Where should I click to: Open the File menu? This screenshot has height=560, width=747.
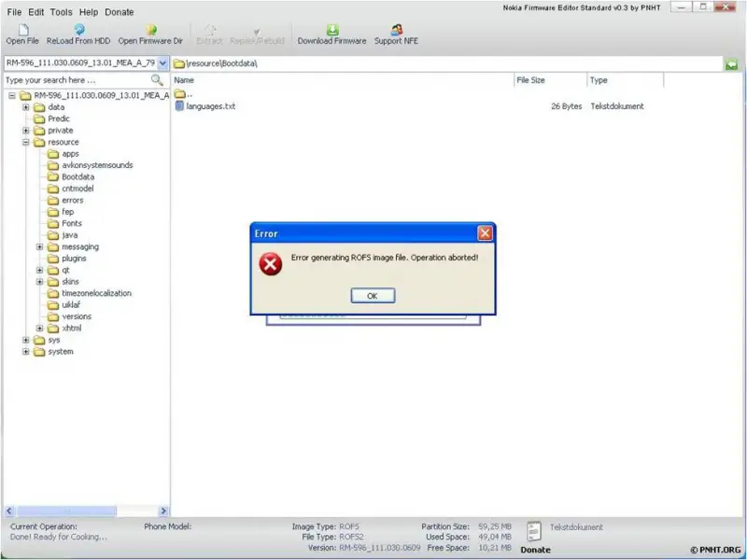point(14,12)
